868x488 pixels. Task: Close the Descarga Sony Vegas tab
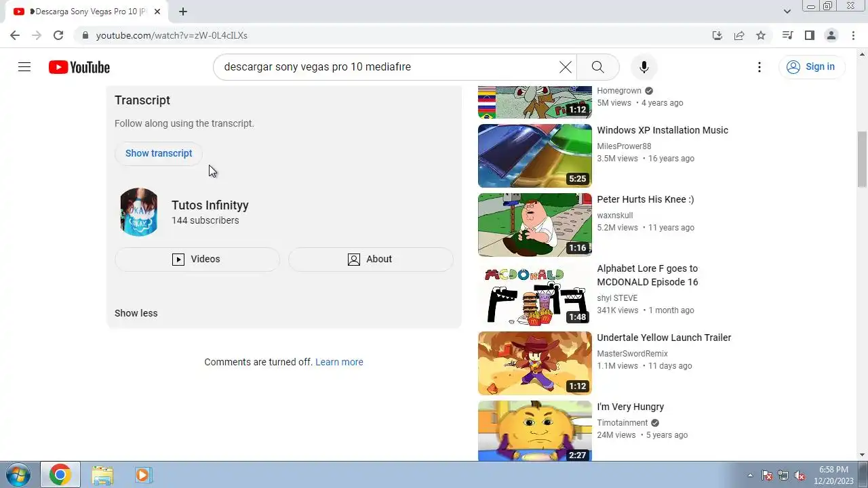pos(157,12)
